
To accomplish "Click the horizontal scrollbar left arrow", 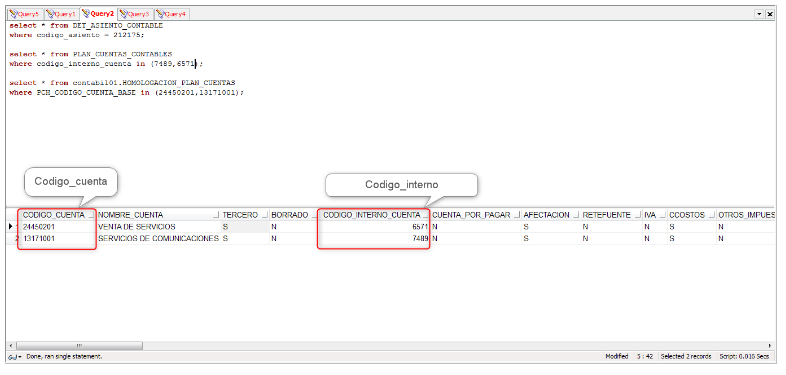I will click(x=11, y=346).
